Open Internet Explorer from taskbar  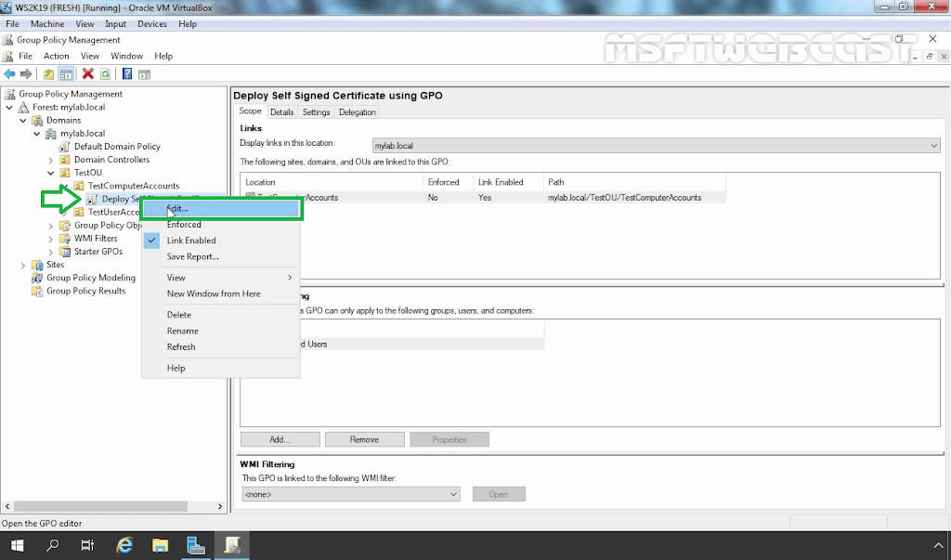pyautogui.click(x=124, y=545)
